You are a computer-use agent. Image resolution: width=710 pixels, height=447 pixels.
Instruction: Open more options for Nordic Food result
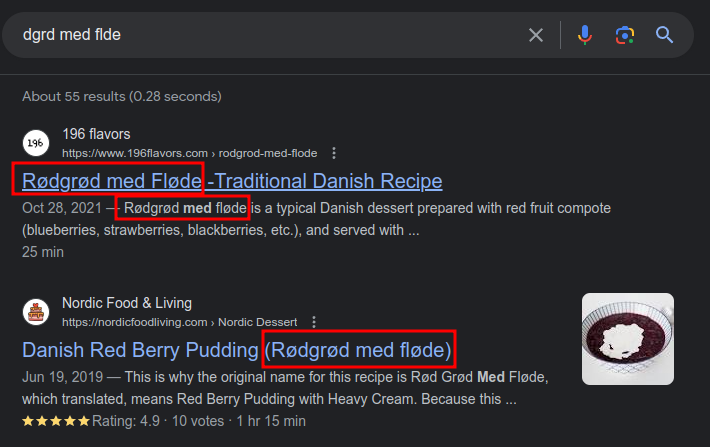click(314, 322)
